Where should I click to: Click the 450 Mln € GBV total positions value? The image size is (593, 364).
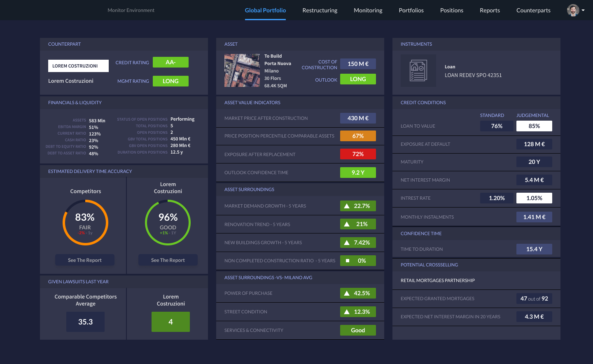point(180,139)
